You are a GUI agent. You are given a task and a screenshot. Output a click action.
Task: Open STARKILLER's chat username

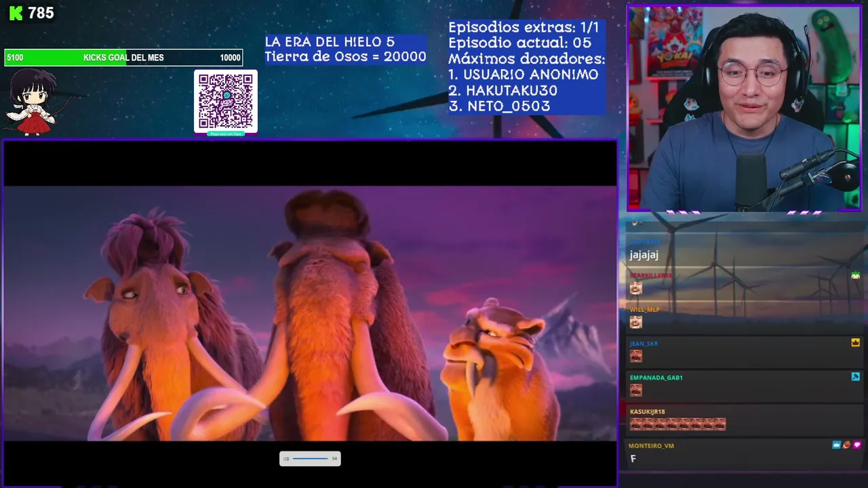pyautogui.click(x=651, y=275)
